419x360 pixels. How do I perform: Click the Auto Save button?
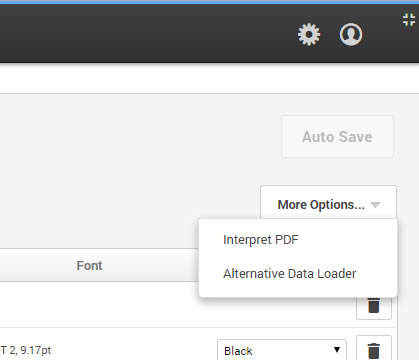(x=337, y=137)
